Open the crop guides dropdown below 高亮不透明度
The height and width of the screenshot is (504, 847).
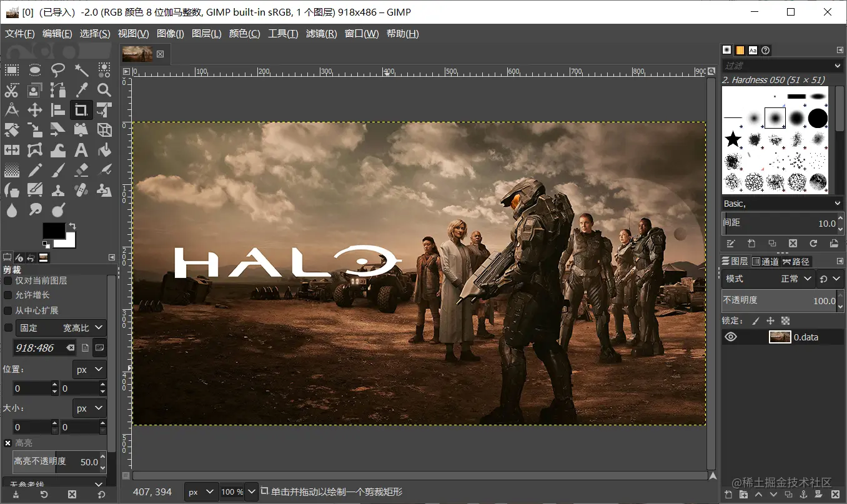click(54, 484)
